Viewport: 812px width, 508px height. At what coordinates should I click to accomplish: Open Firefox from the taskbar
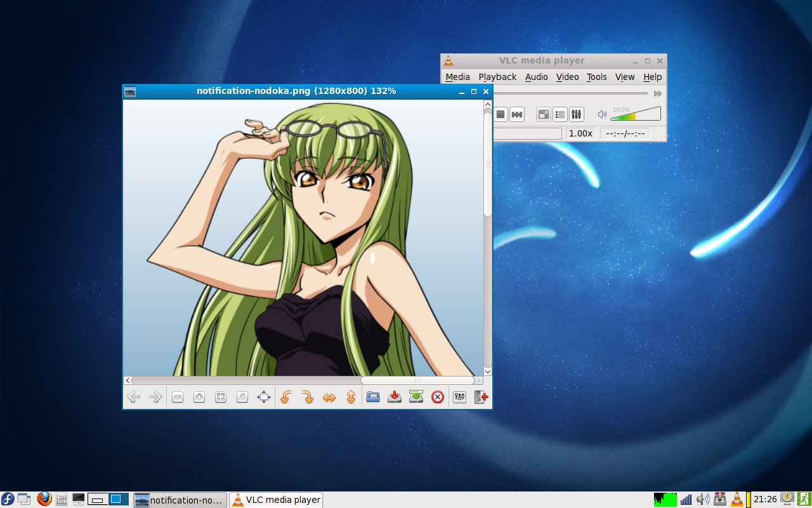point(44,499)
